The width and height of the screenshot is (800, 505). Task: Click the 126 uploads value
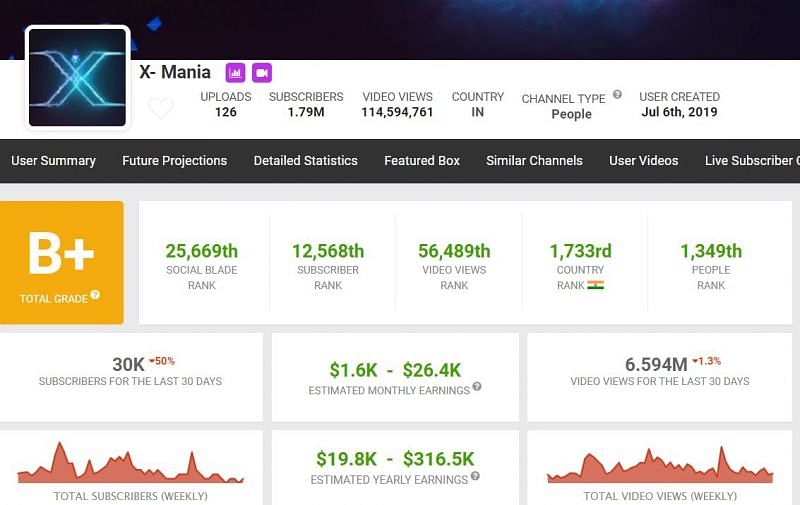pyautogui.click(x=226, y=112)
